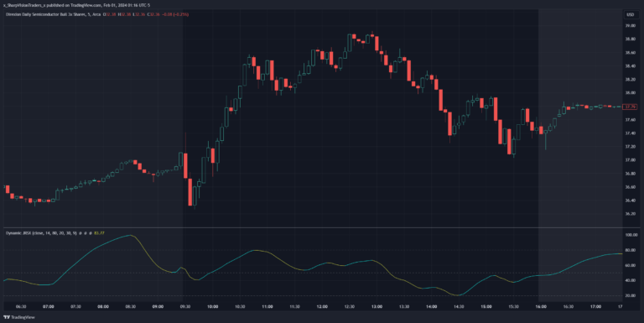Click the 17:00 time axis label
This screenshot has height=323, width=644.
[x=596, y=306]
